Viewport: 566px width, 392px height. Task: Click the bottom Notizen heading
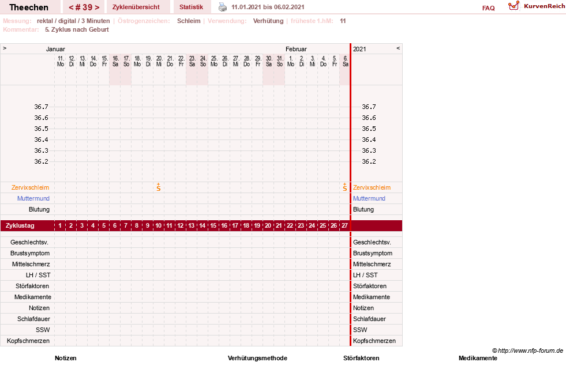(x=66, y=358)
